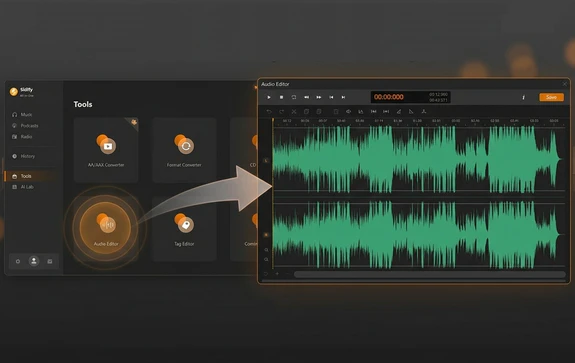This screenshot has width=575, height=363.
Task: Click the horizontal scrollbar under the waveform
Action: (x=429, y=274)
